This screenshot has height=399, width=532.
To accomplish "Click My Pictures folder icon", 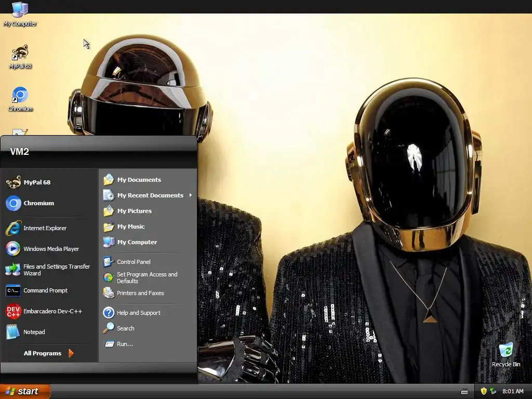I will tap(109, 211).
